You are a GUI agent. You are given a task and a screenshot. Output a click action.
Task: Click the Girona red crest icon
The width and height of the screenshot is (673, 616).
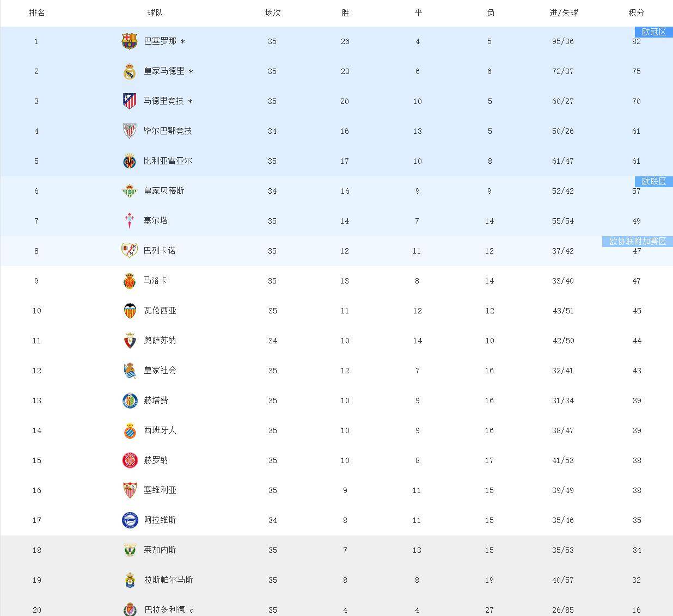coord(129,460)
